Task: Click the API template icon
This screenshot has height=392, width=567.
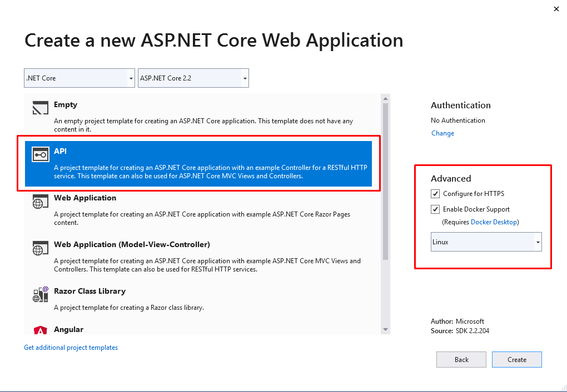Action: [x=41, y=155]
